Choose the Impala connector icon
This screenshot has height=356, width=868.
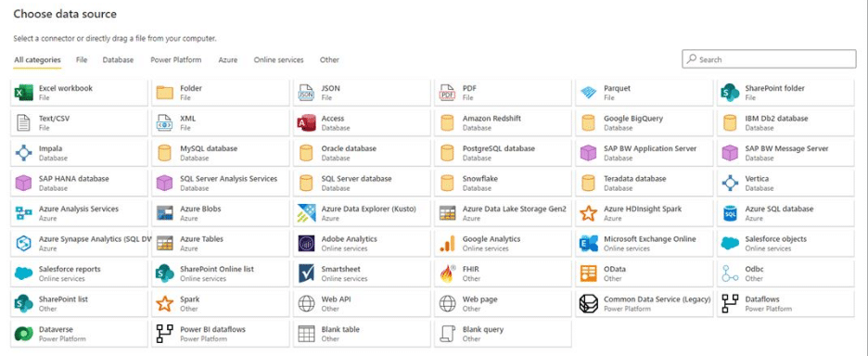(x=23, y=153)
